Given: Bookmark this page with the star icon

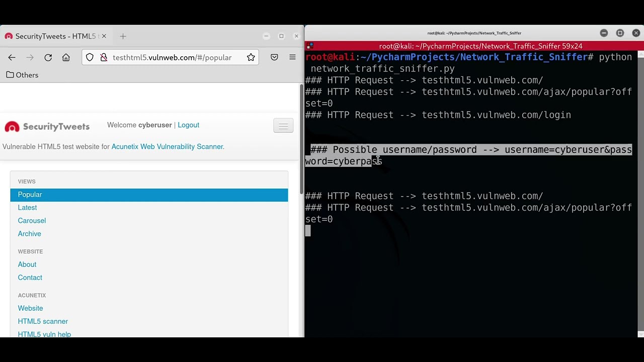Looking at the screenshot, I should coord(251,57).
